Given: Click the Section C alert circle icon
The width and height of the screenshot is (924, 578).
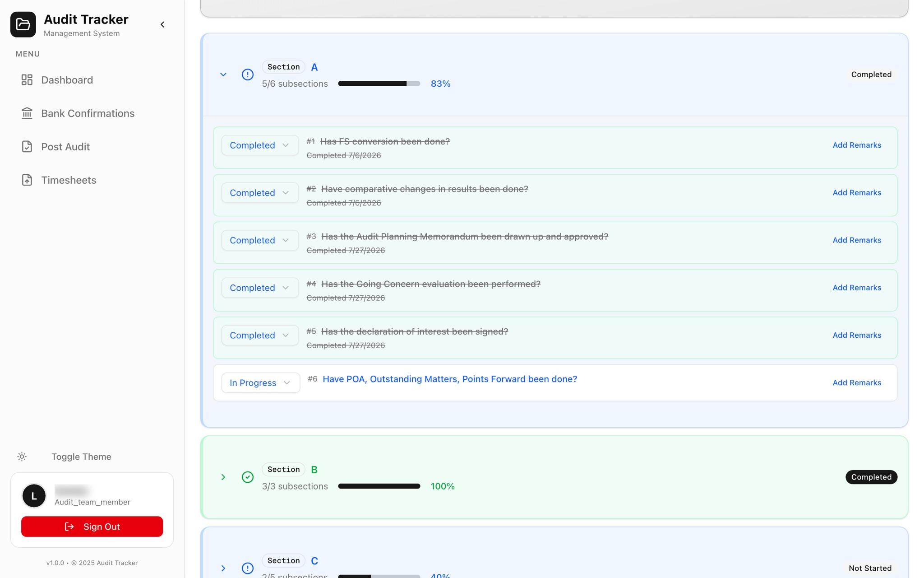Looking at the screenshot, I should tap(248, 568).
